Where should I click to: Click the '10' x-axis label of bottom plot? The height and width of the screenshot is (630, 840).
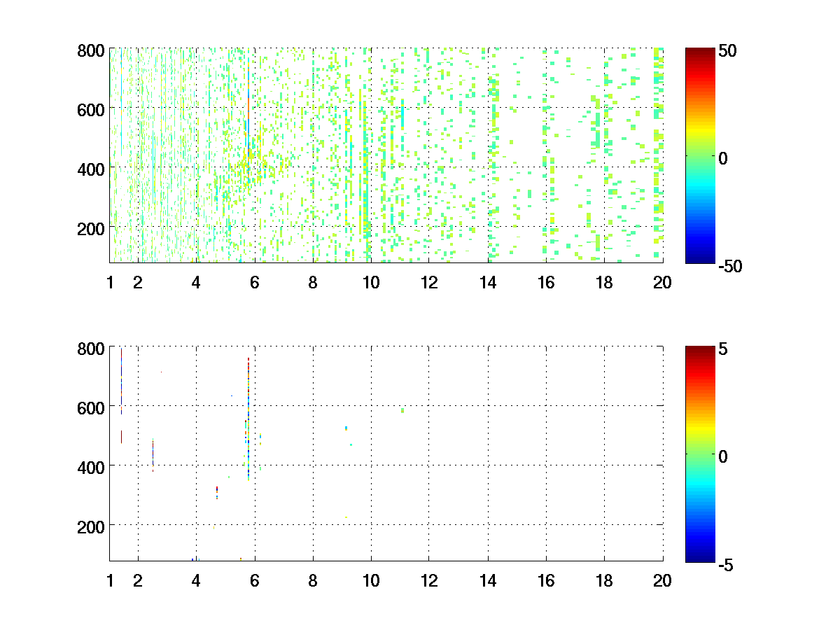370,580
